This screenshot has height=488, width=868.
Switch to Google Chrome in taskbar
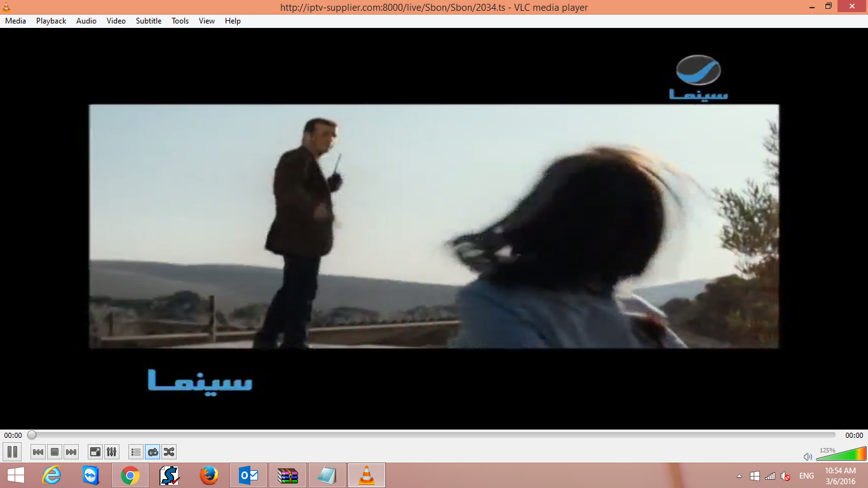click(x=130, y=475)
